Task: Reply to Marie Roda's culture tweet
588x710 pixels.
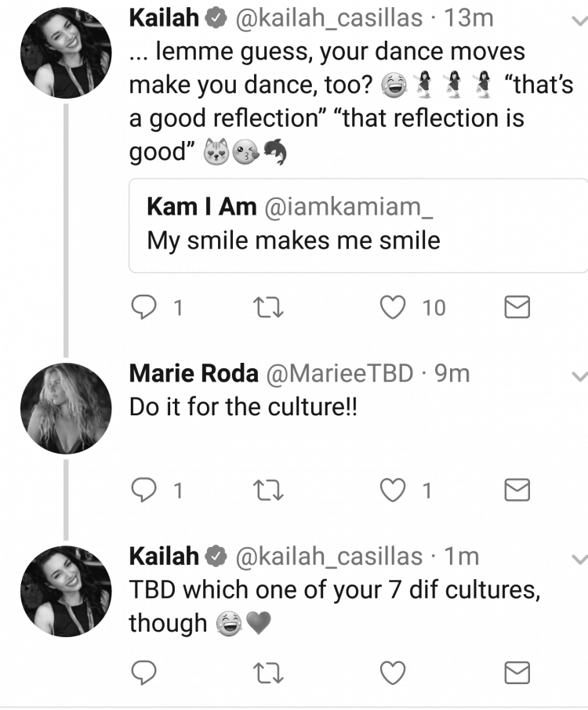Action: tap(144, 490)
